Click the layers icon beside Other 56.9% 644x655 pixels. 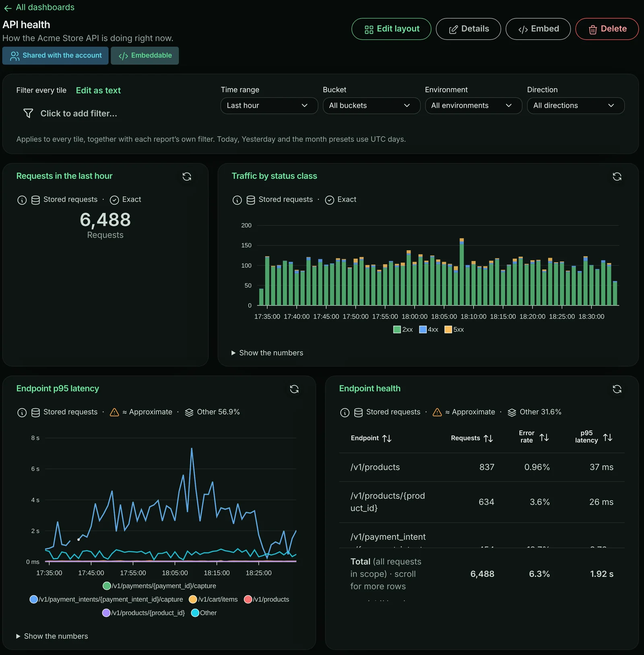coord(189,412)
